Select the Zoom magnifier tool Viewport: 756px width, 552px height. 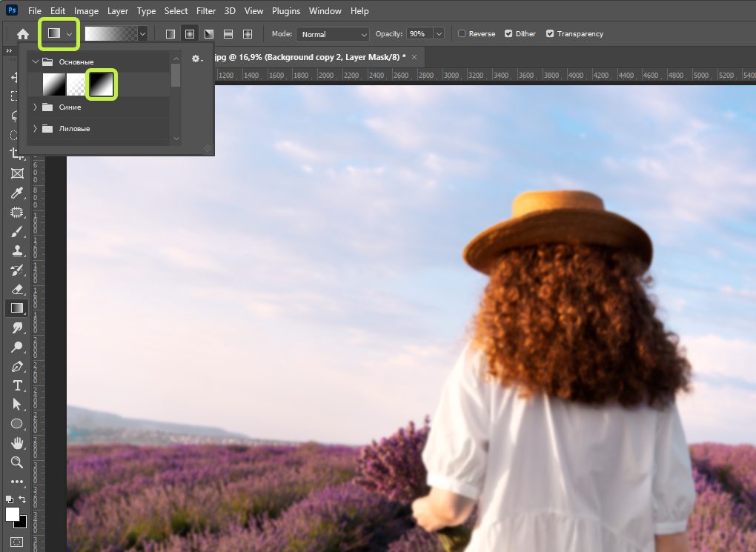pyautogui.click(x=17, y=462)
